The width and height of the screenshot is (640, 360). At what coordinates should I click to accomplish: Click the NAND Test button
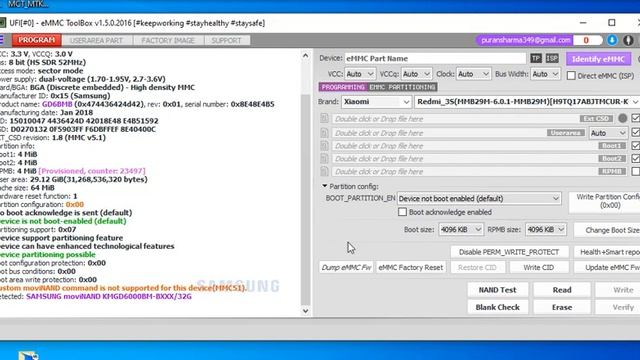498,290
